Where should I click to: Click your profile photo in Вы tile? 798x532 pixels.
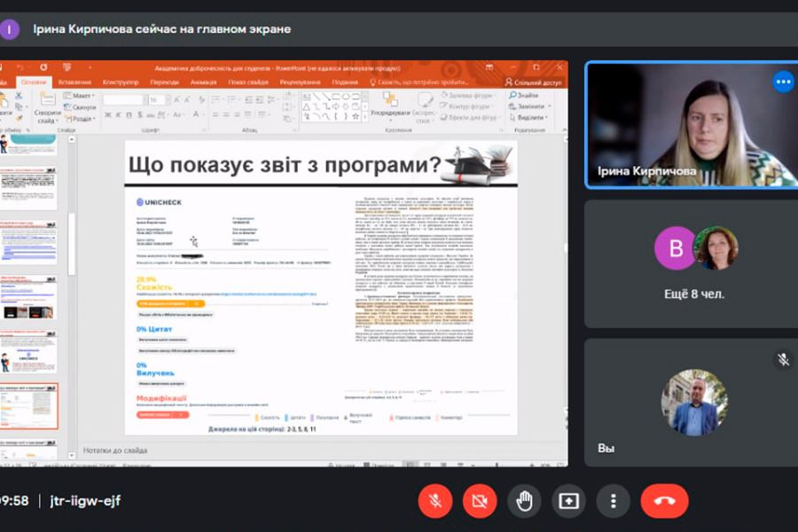(694, 403)
